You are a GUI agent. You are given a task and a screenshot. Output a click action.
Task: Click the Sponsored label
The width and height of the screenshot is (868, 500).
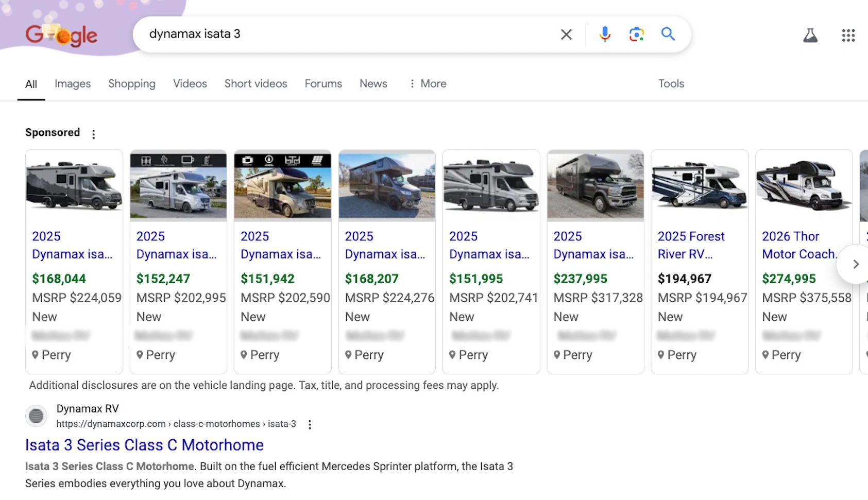point(53,132)
